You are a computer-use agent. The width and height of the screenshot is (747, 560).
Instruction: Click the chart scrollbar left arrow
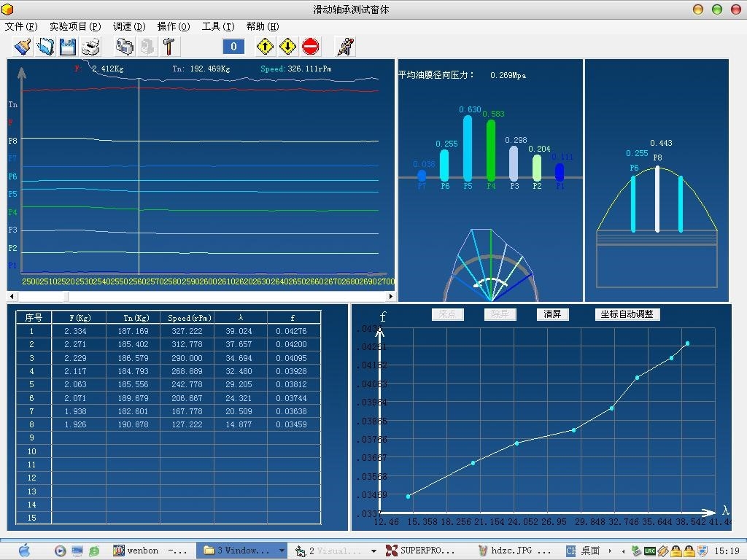click(12, 296)
